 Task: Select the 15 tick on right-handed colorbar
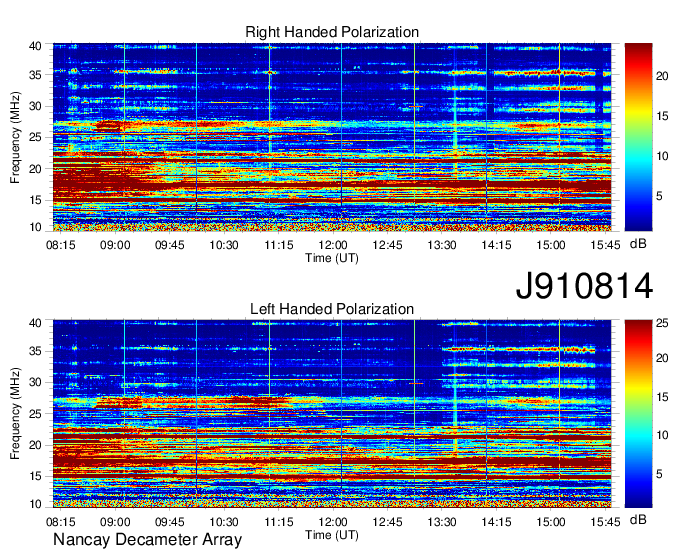pos(662,116)
